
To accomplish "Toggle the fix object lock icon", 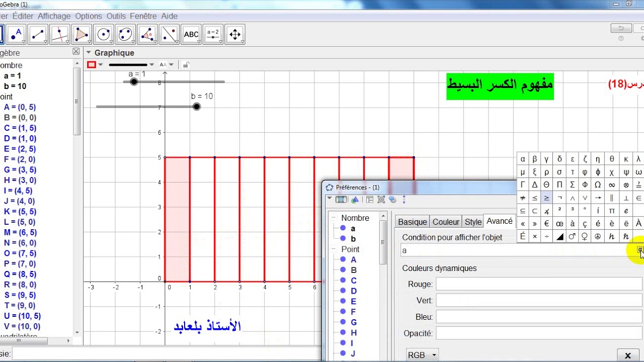I will tap(186, 64).
